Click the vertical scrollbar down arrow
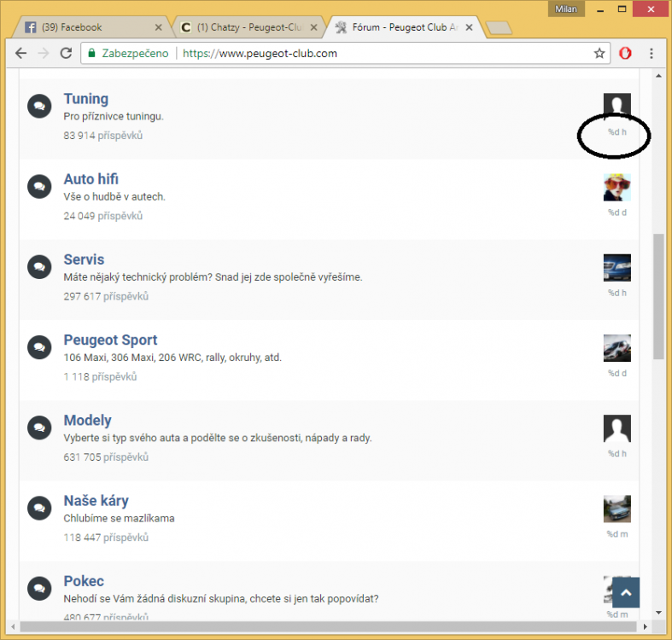Screen dimensions: 672x640 tap(658, 613)
